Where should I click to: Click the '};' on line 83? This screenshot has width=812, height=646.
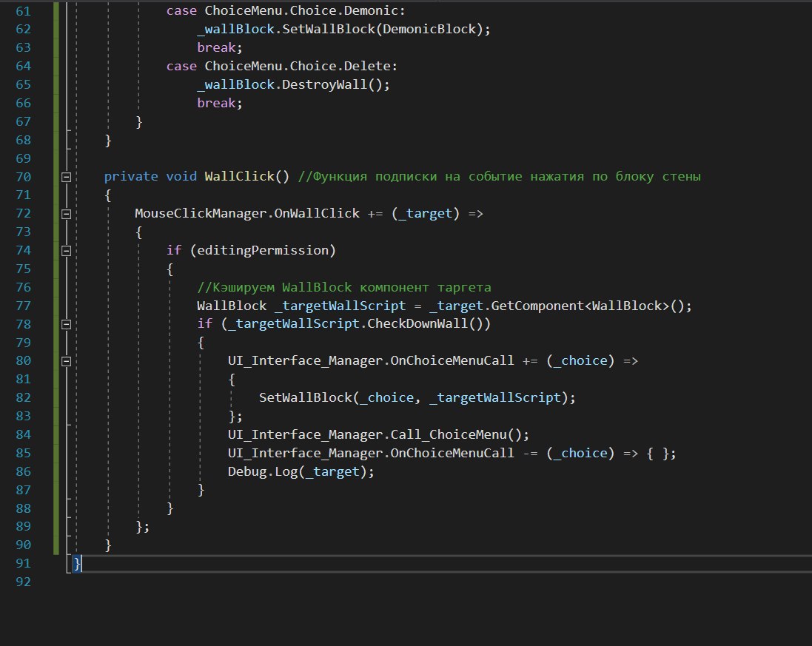pyautogui.click(x=235, y=417)
